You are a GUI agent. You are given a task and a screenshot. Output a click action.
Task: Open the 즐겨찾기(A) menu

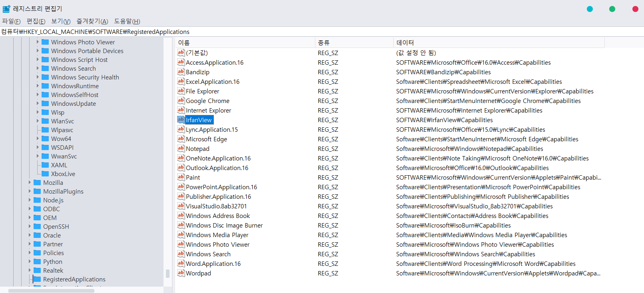[x=92, y=21]
